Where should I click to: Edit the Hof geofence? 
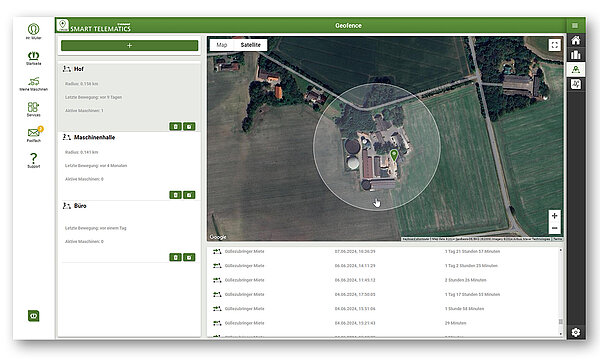tap(189, 126)
